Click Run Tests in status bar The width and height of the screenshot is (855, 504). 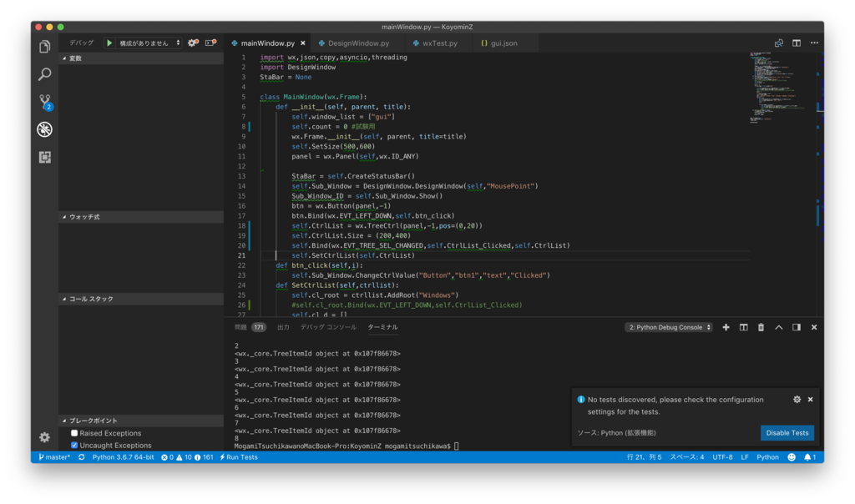tap(239, 457)
